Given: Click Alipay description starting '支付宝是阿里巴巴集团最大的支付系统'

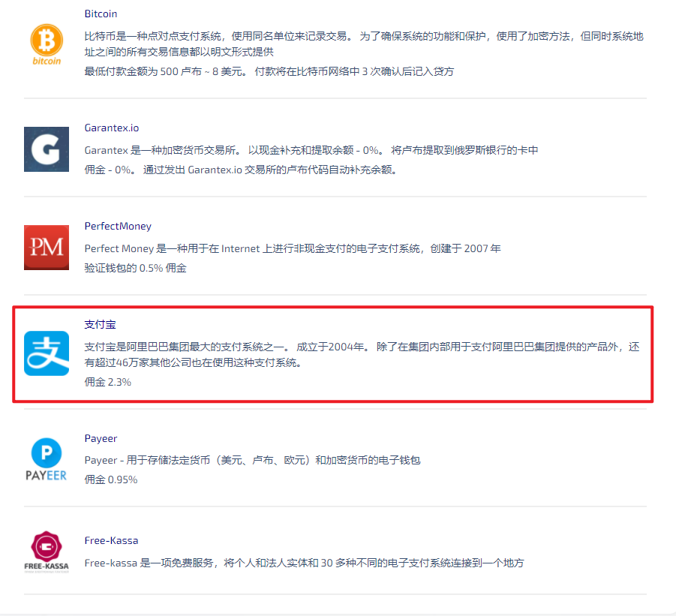Looking at the screenshot, I should 362,355.
